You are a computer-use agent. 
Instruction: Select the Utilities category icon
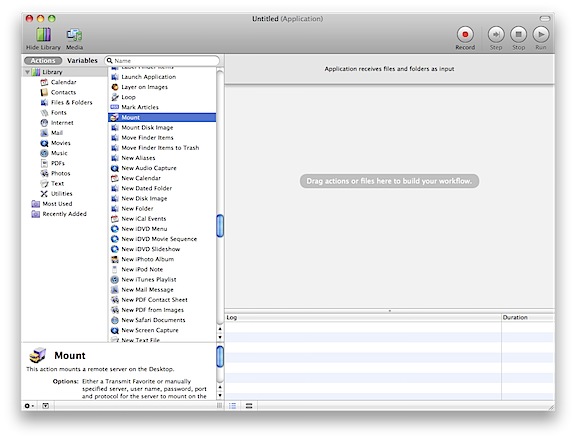tap(44, 194)
